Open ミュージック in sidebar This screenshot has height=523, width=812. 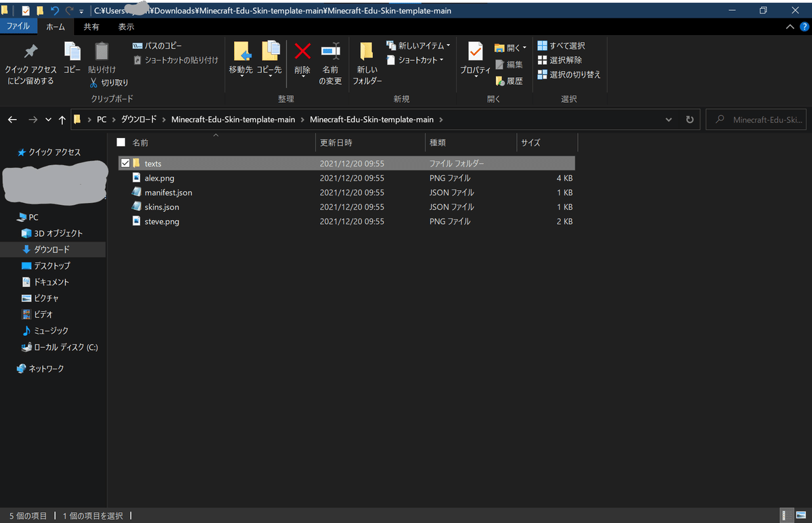[45, 331]
